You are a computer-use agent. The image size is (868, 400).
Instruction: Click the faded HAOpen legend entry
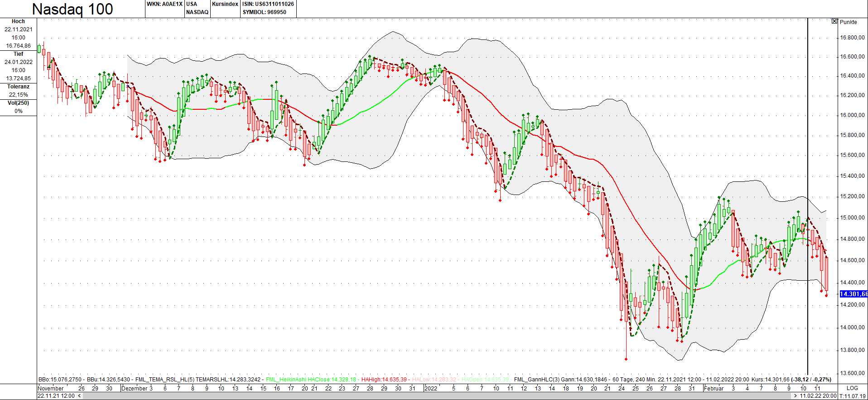pyautogui.click(x=485, y=380)
